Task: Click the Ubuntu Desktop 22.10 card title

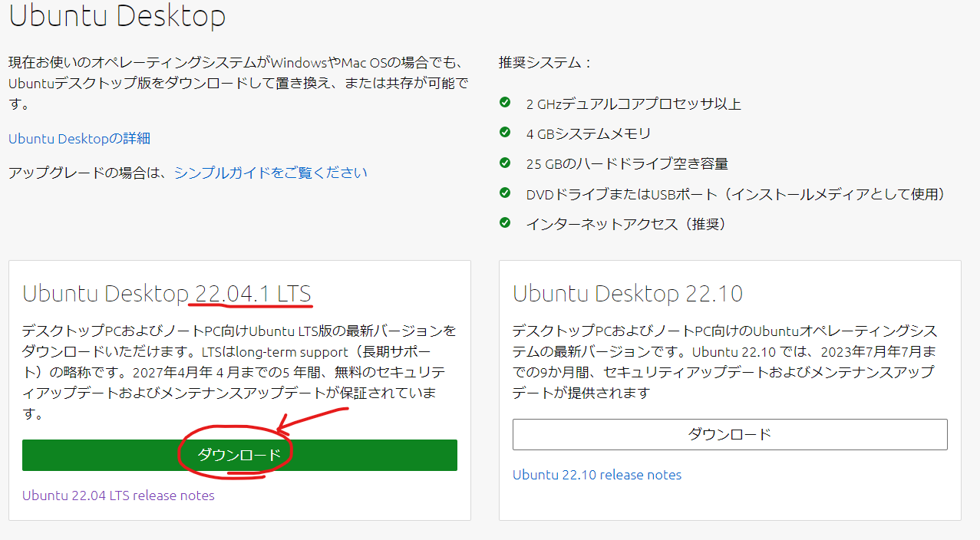Action: (628, 293)
